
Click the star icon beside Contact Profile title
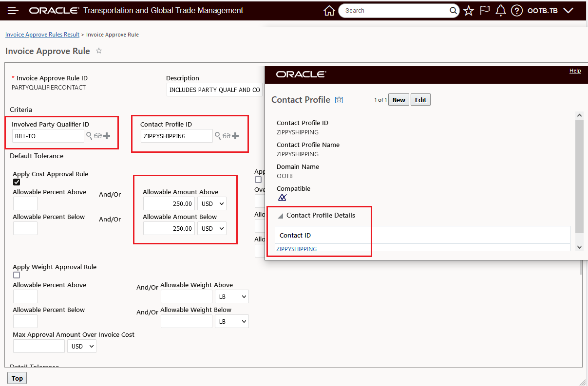tap(339, 100)
